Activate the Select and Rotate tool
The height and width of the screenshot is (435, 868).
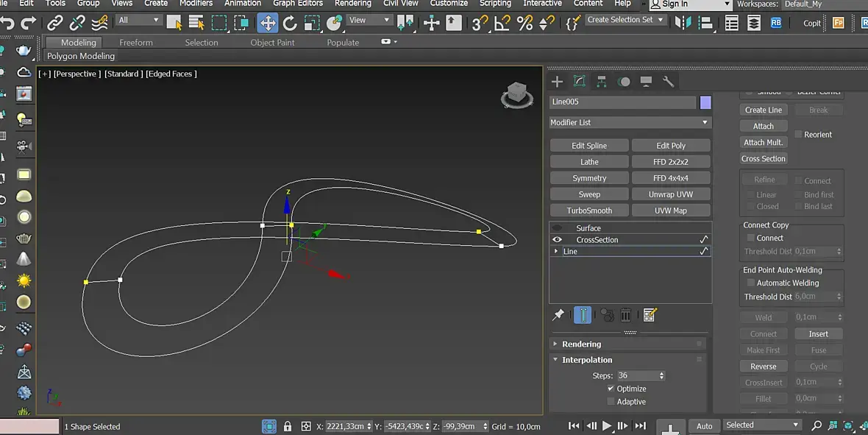[x=290, y=23]
